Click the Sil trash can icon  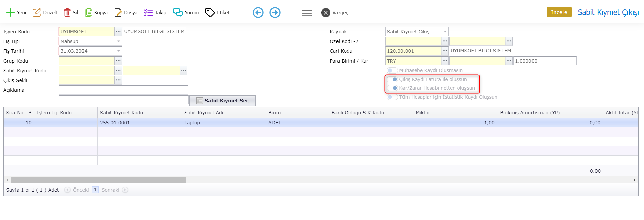(x=67, y=13)
